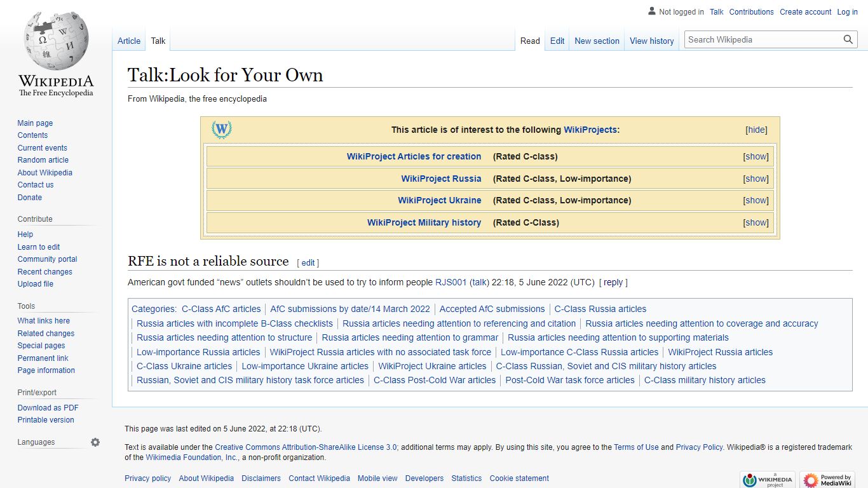This screenshot has width=868, height=488.
Task: Open the Help link under Contribute
Action: 25,234
